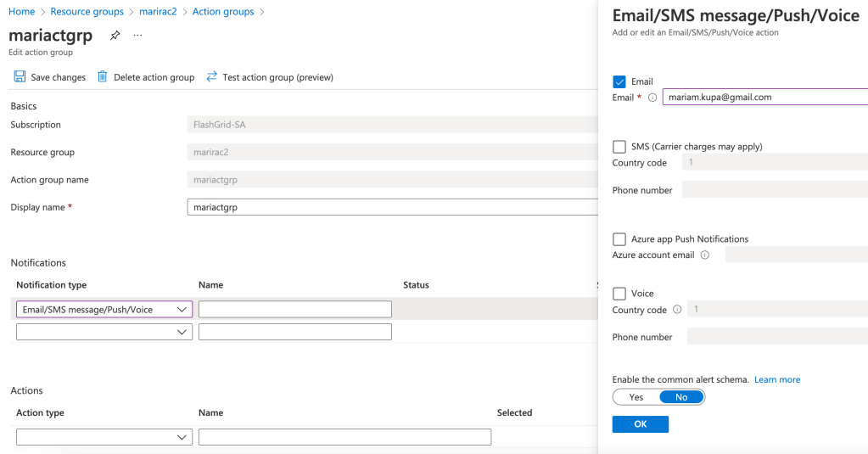This screenshot has width=868, height=454.
Task: Uncheck the Email checkbox
Action: (x=619, y=81)
